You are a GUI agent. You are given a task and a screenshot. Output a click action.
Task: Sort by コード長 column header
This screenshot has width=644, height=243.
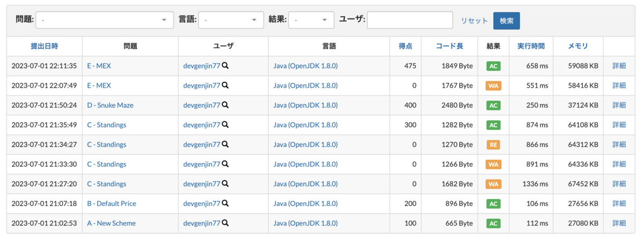pyautogui.click(x=450, y=46)
